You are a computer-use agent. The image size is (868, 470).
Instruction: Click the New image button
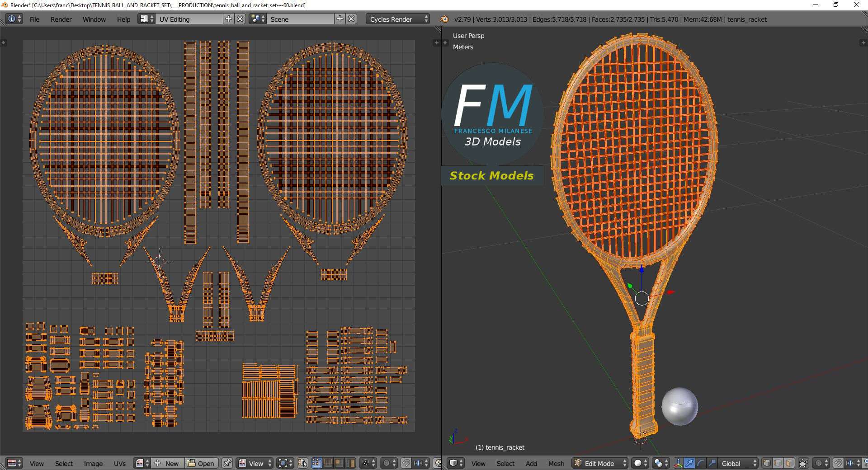167,463
